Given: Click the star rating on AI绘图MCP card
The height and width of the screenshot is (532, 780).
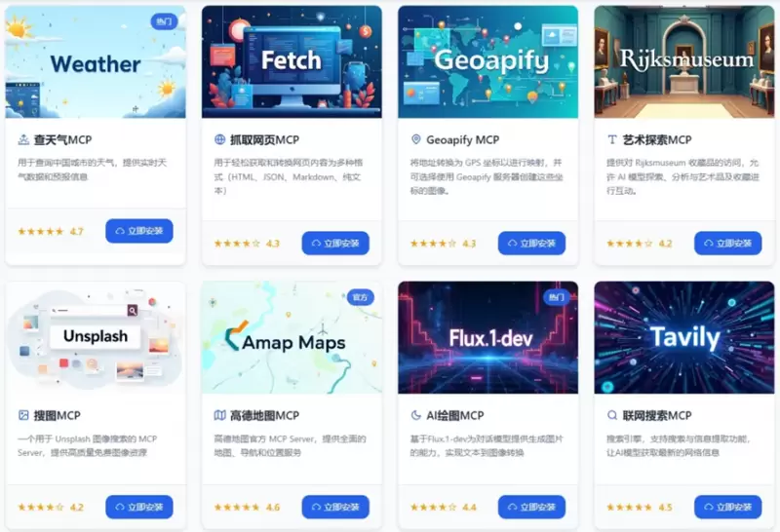Looking at the screenshot, I should click(443, 507).
